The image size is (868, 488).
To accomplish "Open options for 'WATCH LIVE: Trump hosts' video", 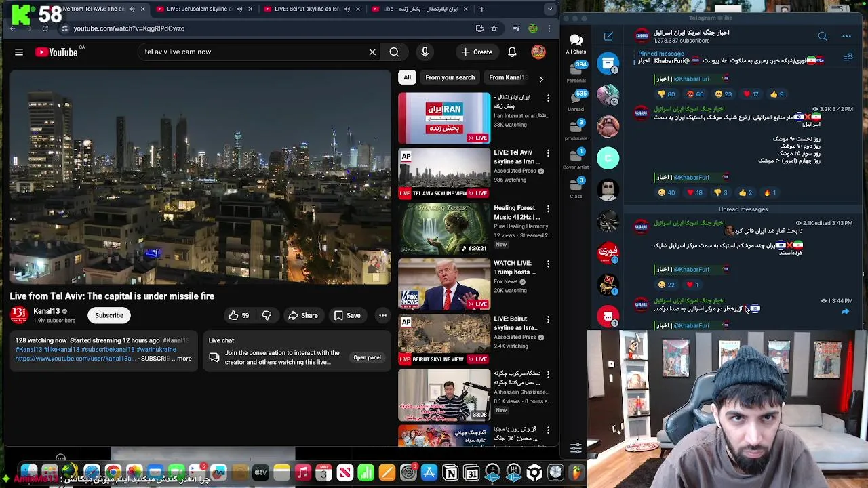I will [548, 264].
